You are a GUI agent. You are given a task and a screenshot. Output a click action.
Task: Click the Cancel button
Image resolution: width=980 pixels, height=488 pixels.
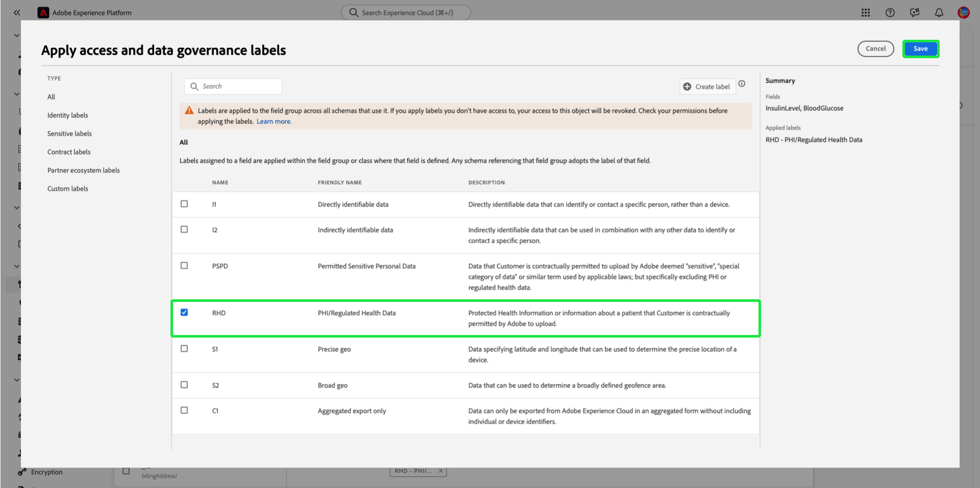tap(875, 49)
